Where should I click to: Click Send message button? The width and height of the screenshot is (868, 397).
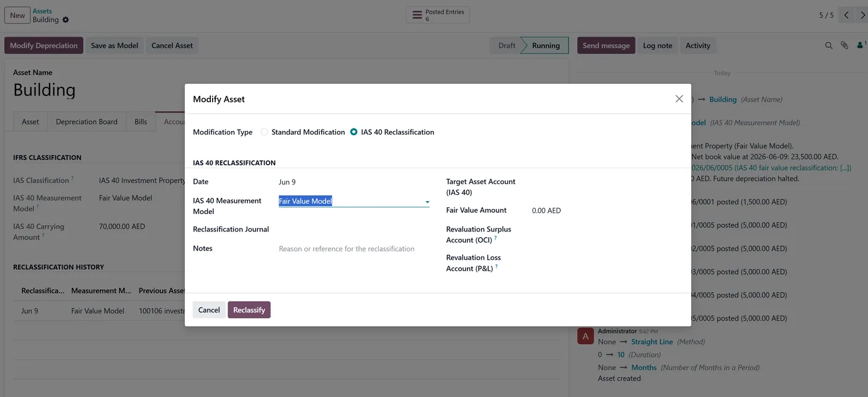click(606, 45)
